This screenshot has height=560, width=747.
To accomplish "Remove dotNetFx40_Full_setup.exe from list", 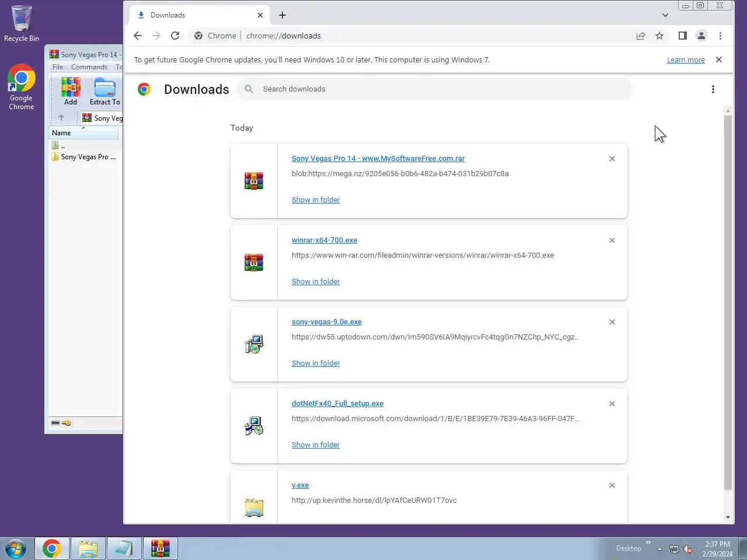I will (612, 404).
